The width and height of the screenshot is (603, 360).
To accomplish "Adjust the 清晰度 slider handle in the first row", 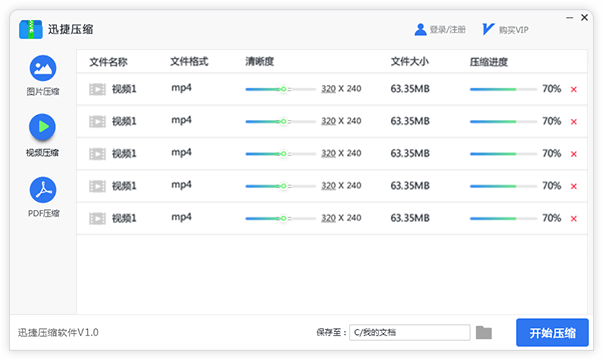I will point(283,89).
